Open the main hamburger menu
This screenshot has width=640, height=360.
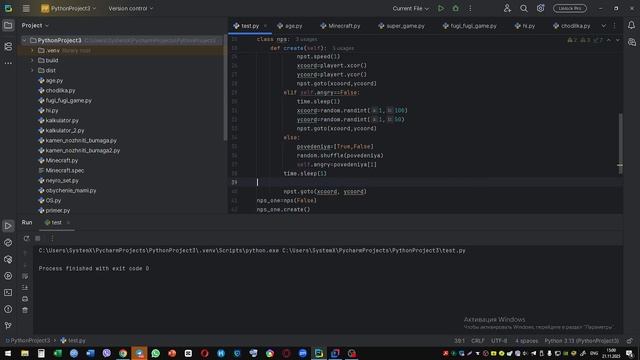tap(26, 8)
